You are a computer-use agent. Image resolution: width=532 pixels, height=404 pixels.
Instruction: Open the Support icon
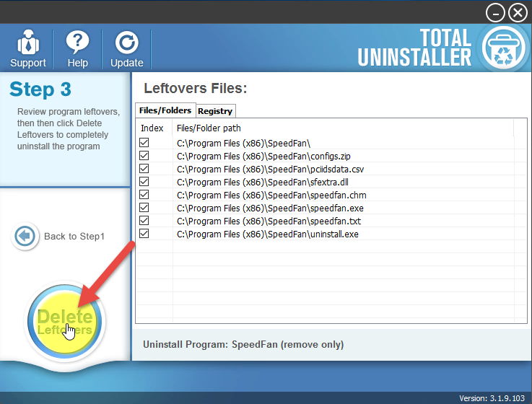[28, 42]
